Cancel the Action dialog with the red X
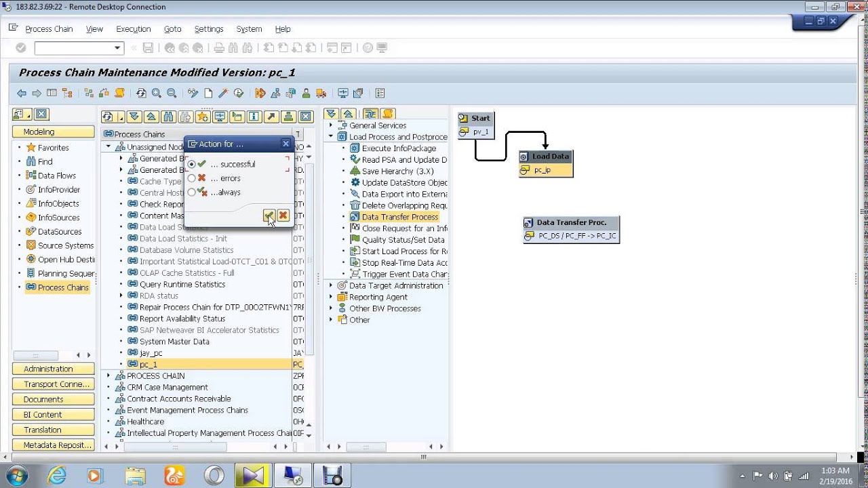Image resolution: width=868 pixels, height=488 pixels. coord(283,216)
